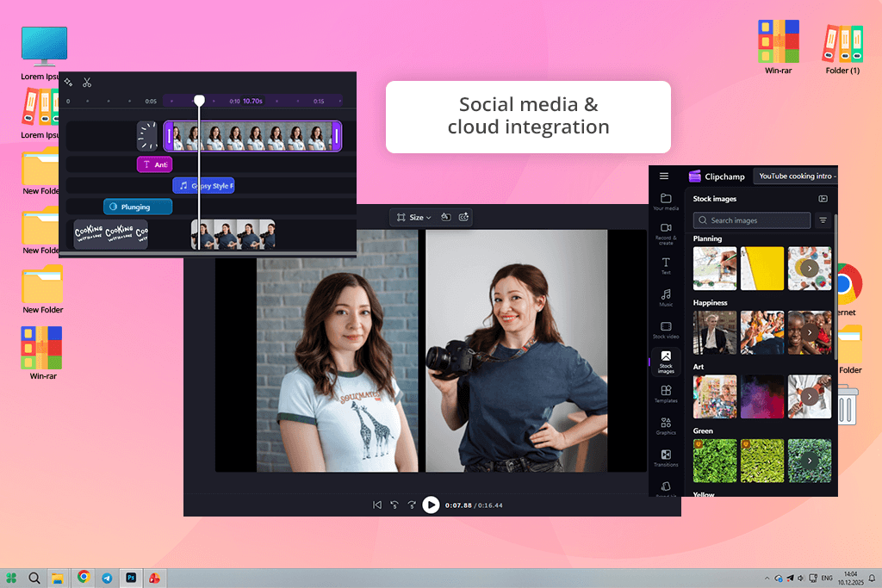This screenshot has width=882, height=588.
Task: Open Telegram from taskbar
Action: (107, 578)
